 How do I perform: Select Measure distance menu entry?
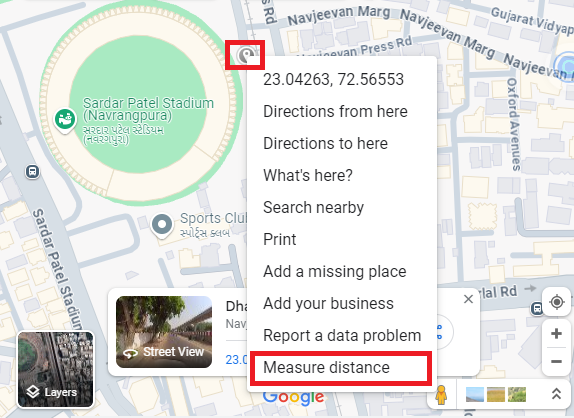[x=341, y=367]
